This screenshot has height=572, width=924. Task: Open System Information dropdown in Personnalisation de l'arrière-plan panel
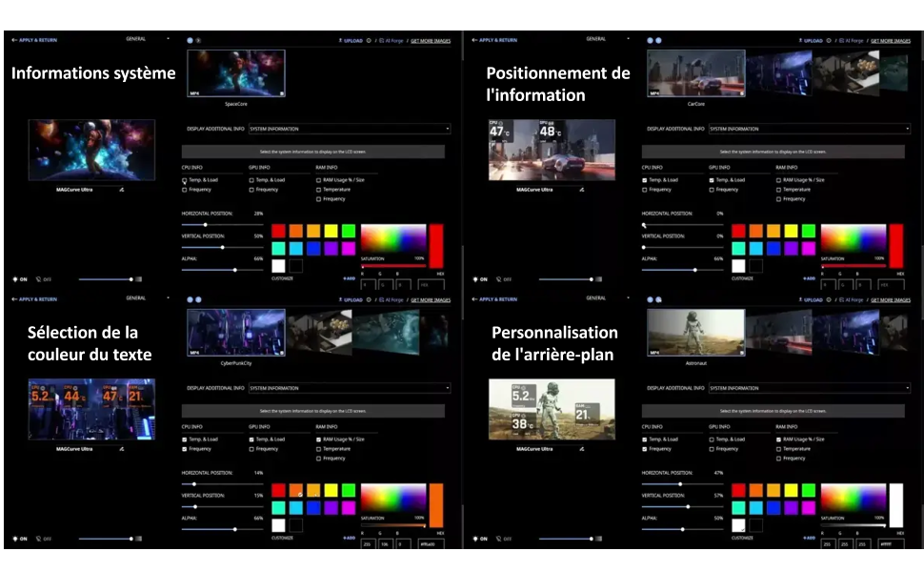click(x=810, y=388)
